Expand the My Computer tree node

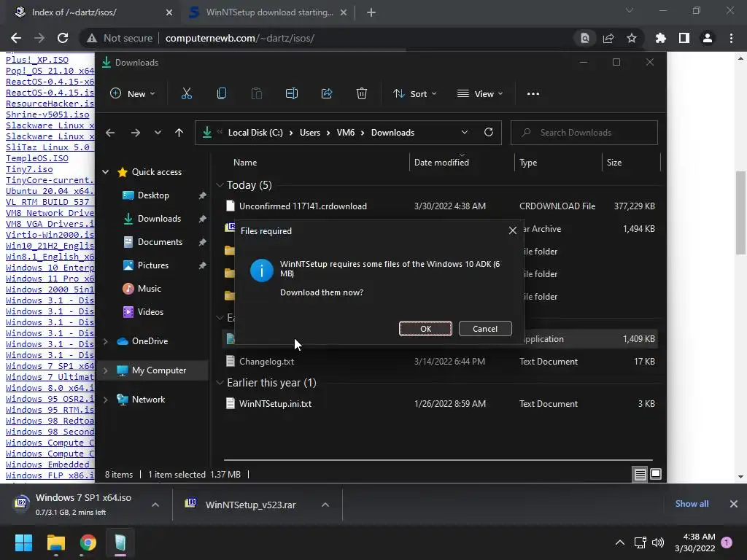pos(105,370)
